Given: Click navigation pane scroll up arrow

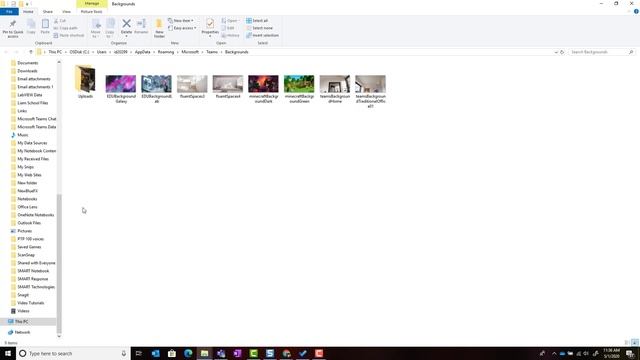Looking at the screenshot, I should (x=59, y=62).
